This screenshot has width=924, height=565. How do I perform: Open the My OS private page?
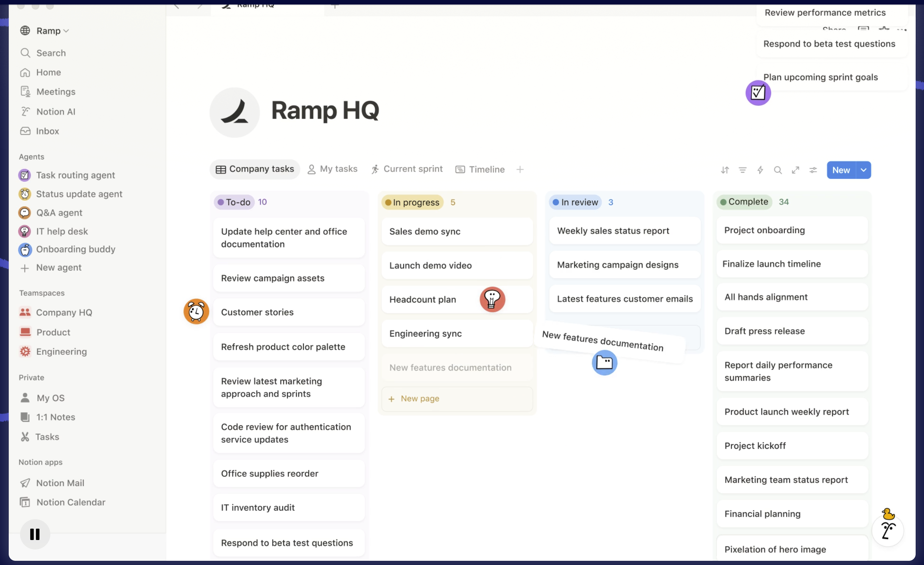[51, 398]
